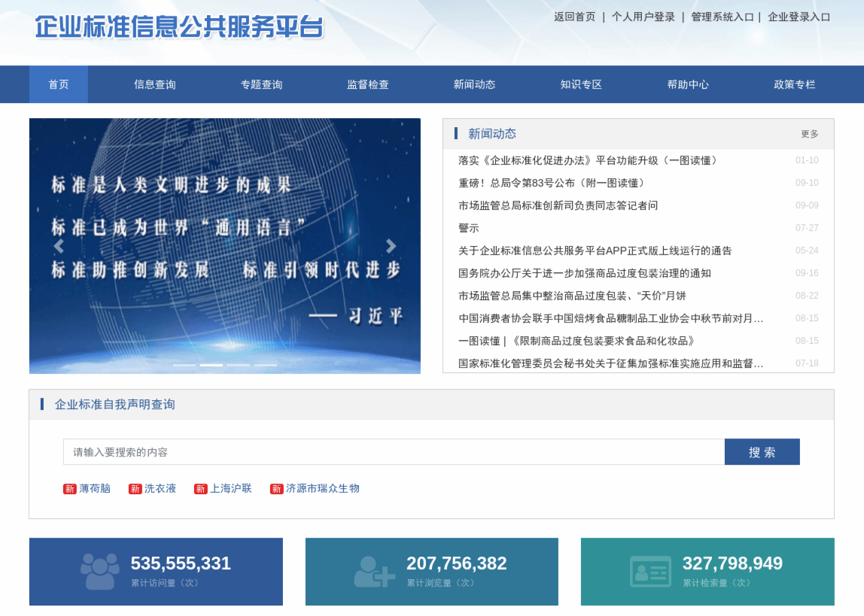Click the total visits people icon
Image resolution: width=864 pixels, height=616 pixels.
pos(100,572)
